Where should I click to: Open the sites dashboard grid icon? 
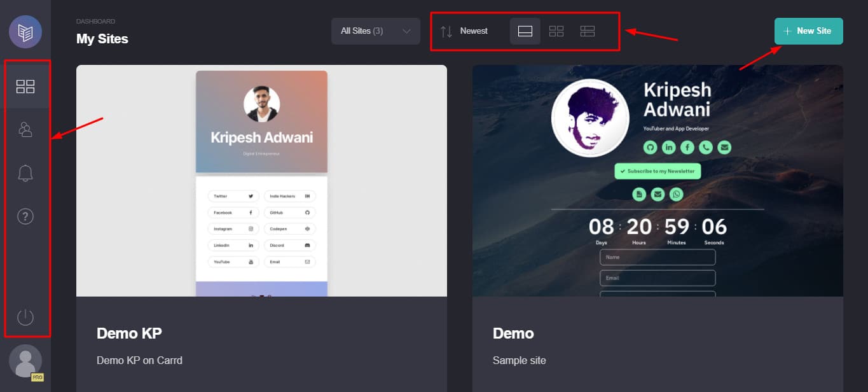coord(25,87)
